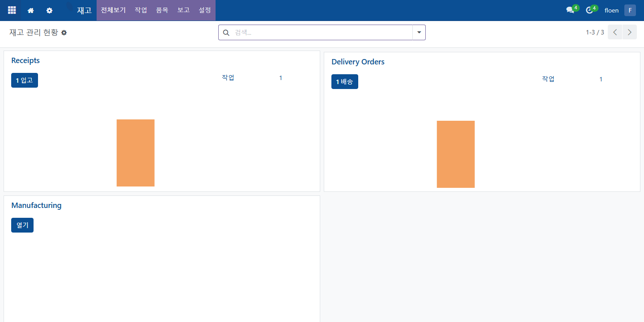The height and width of the screenshot is (322, 644).
Task: Select the 전체보기 menu item
Action: click(x=114, y=10)
